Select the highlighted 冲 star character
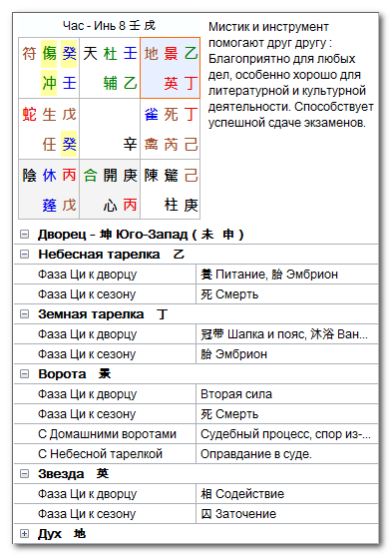392x557 pixels. click(49, 83)
